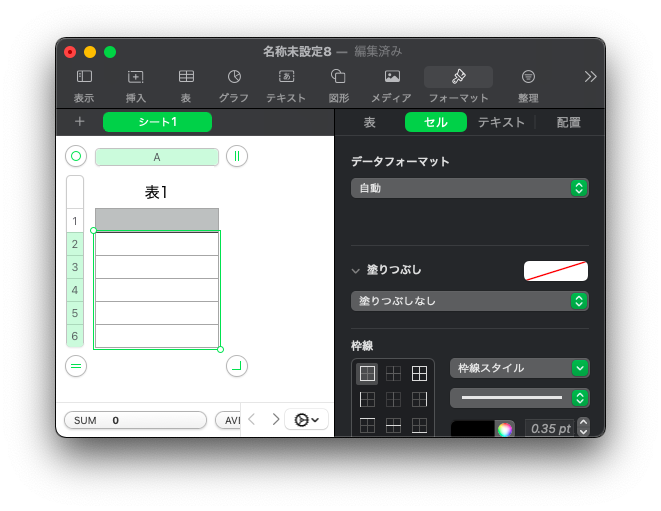Select the left border preset
Screen dimensions: 661x511
(x=367, y=399)
